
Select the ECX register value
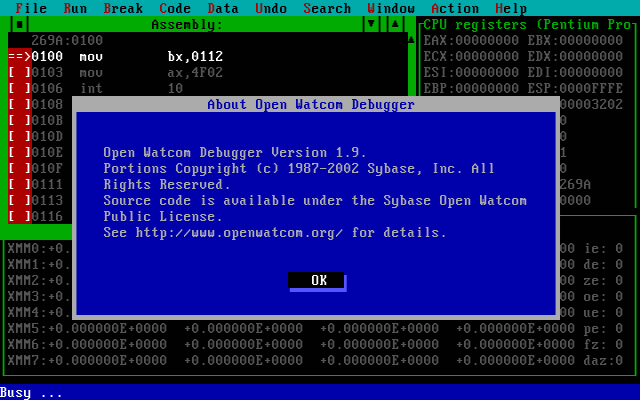(x=487, y=56)
